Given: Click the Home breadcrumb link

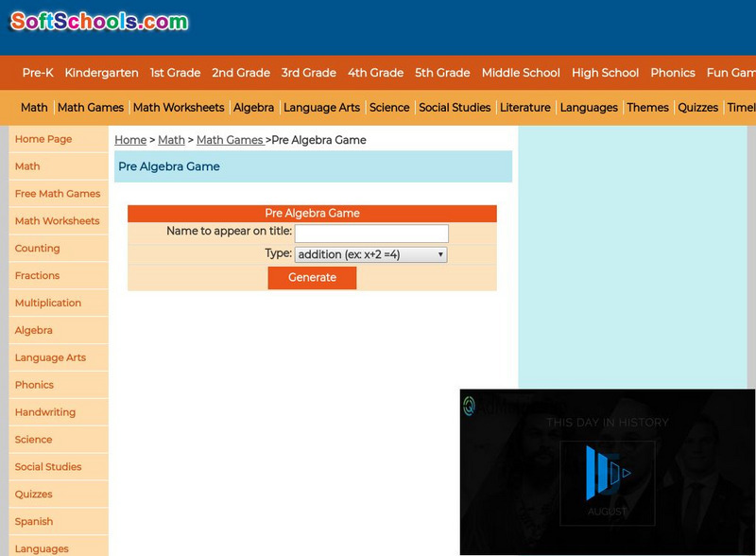Looking at the screenshot, I should pos(130,140).
